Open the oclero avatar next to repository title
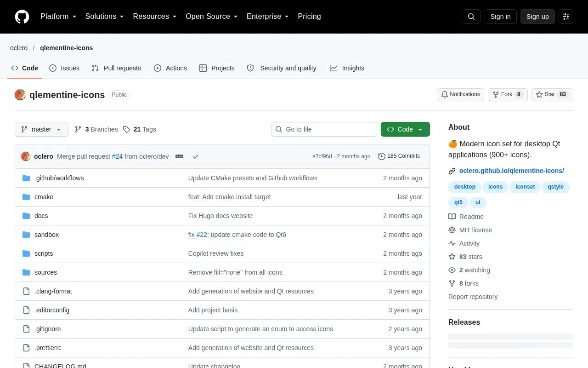Screen dimensions: 588x368 (x=20, y=95)
